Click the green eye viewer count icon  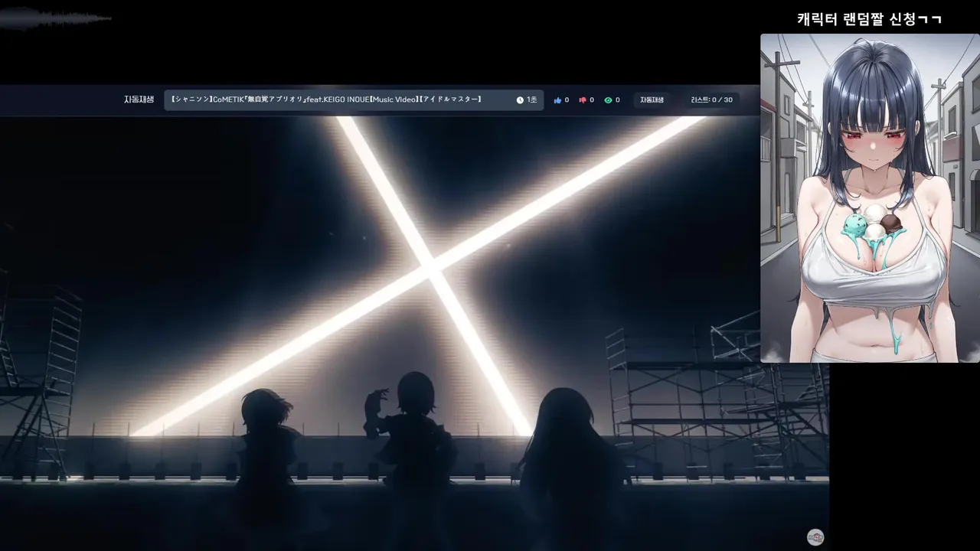click(x=608, y=100)
